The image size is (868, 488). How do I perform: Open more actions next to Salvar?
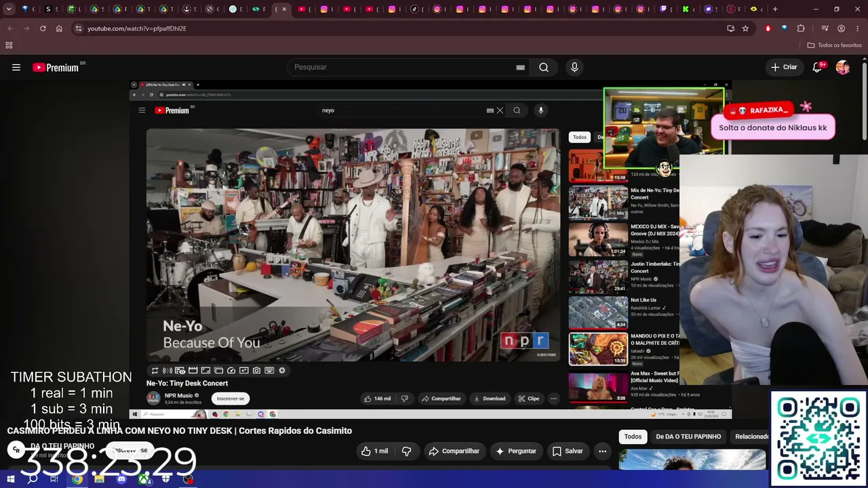pos(602,451)
